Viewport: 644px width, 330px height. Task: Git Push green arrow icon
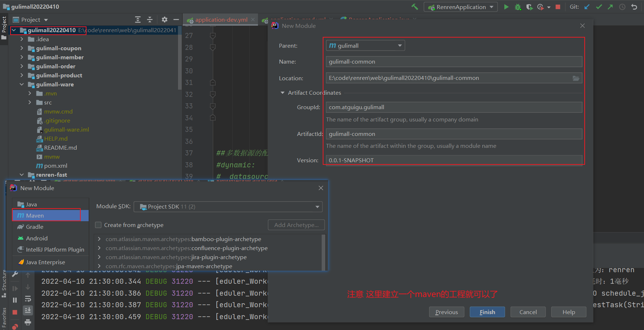click(x=610, y=7)
